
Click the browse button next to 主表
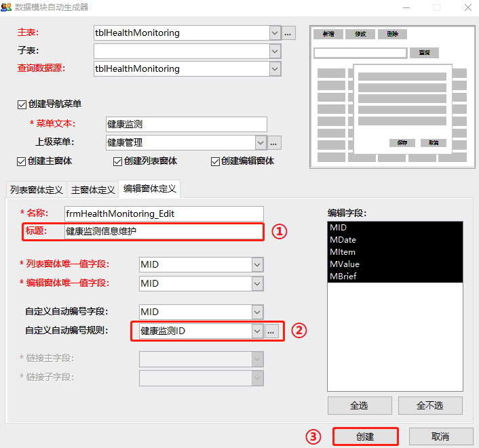tap(288, 33)
